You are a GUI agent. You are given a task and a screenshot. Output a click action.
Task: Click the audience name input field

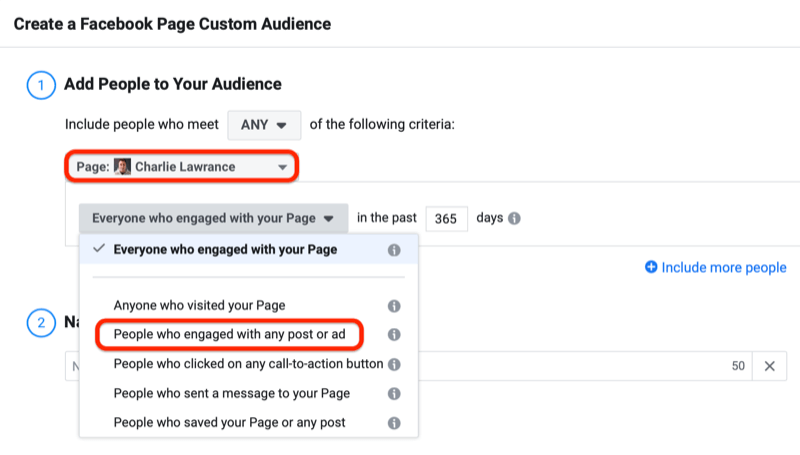pos(408,366)
